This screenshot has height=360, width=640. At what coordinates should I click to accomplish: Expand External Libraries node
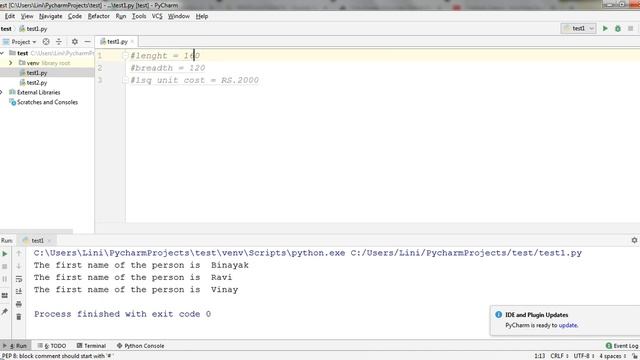[2, 92]
